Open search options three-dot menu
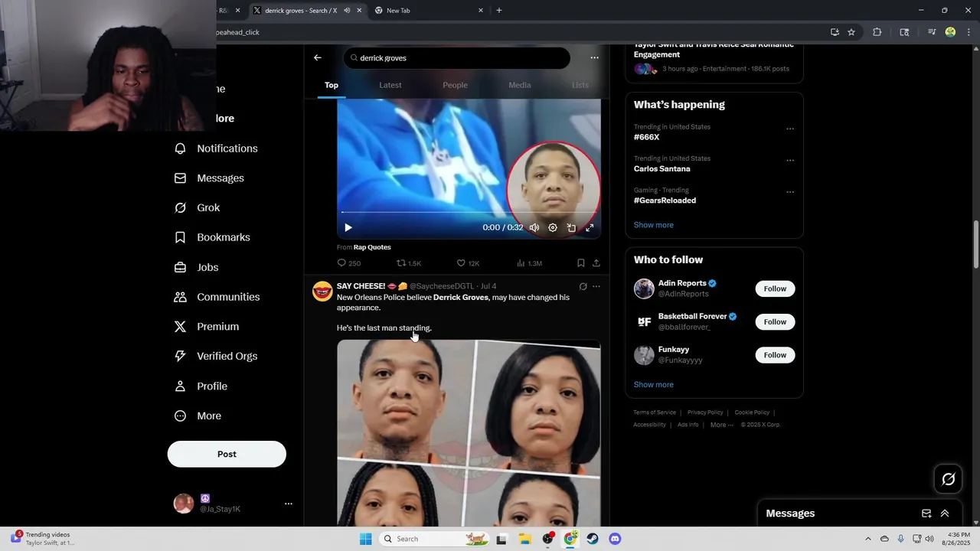 594,57
